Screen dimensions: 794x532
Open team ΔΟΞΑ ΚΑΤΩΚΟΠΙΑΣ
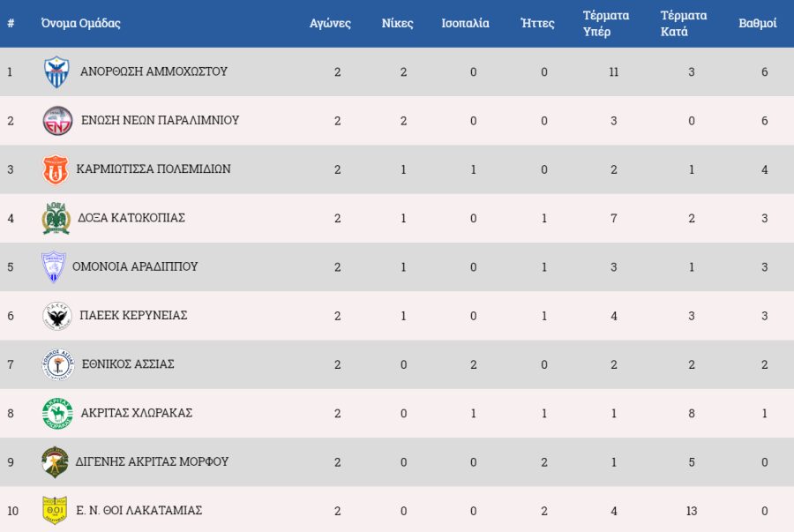coord(131,218)
